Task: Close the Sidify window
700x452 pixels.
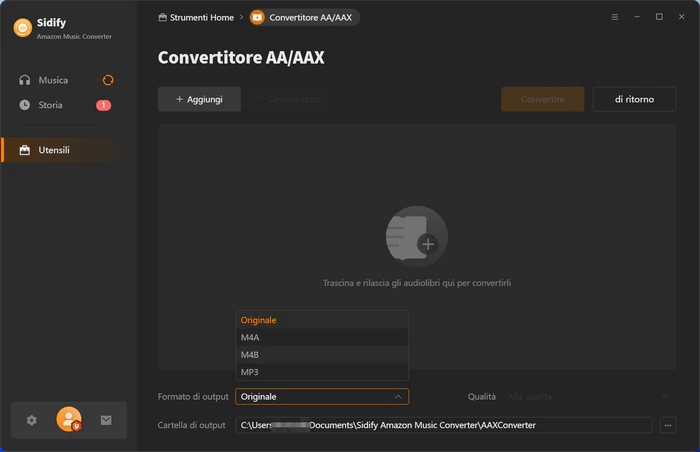Action: coord(682,17)
